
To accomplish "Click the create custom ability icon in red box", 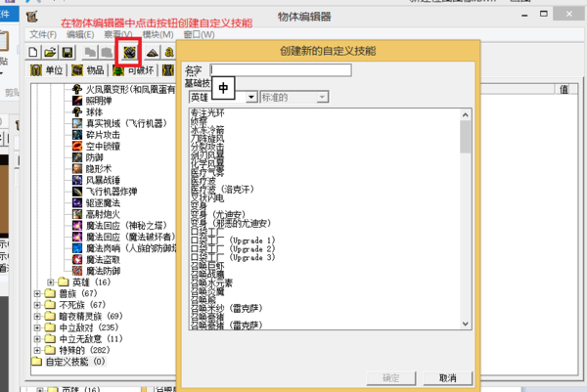I will pyautogui.click(x=128, y=51).
